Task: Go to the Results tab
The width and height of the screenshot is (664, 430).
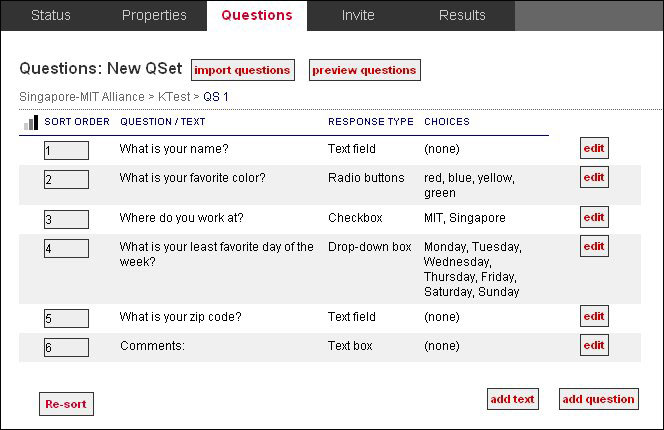Action: click(x=462, y=15)
